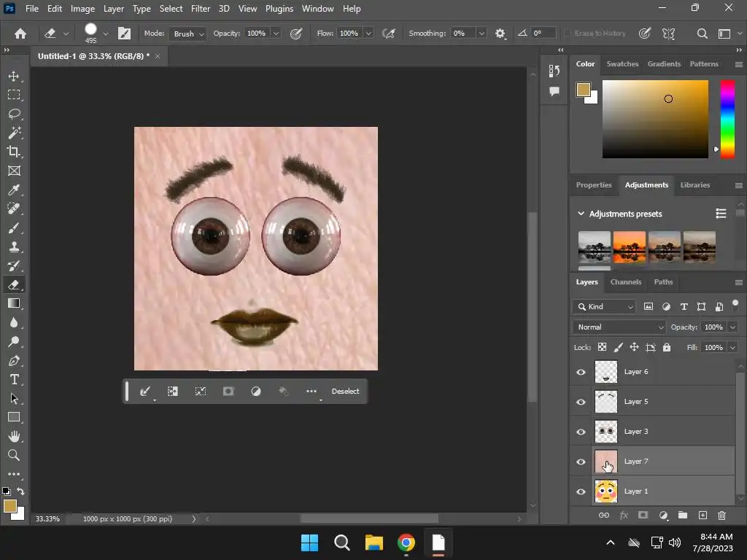747x560 pixels.
Task: Open File Explorer from the taskbar
Action: [373, 542]
